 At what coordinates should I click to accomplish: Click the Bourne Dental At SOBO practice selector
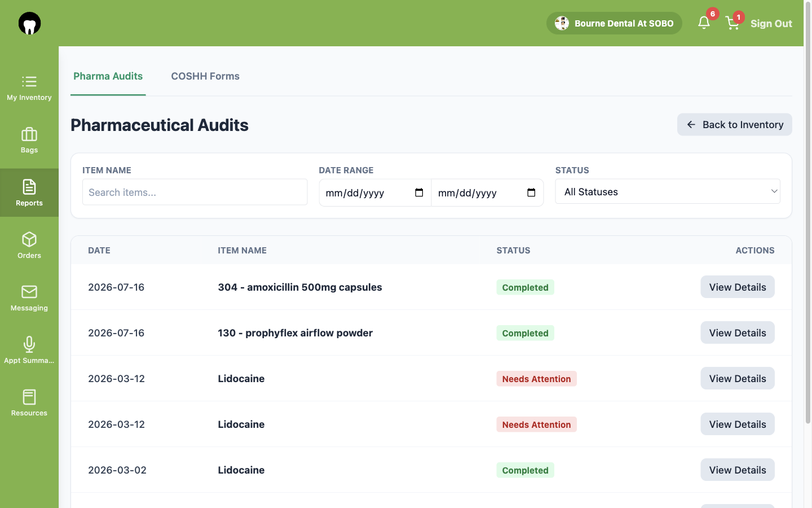[x=614, y=23]
